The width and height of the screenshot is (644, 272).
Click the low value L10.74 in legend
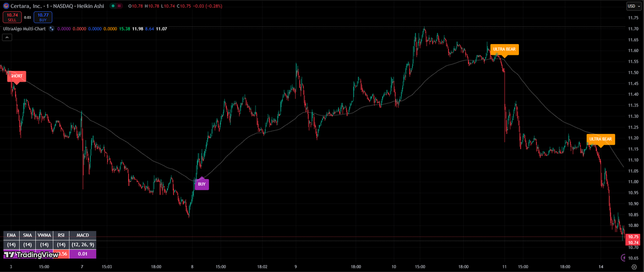(x=168, y=6)
